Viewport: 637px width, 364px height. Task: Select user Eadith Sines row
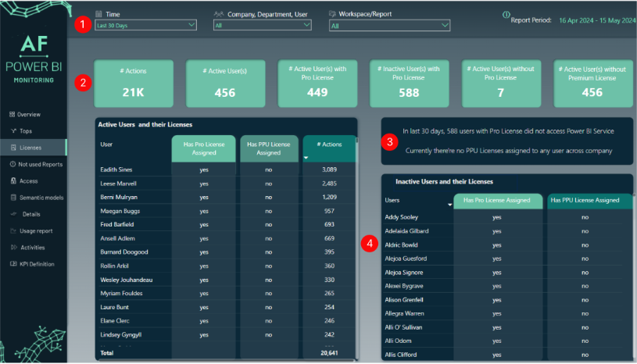coord(225,170)
